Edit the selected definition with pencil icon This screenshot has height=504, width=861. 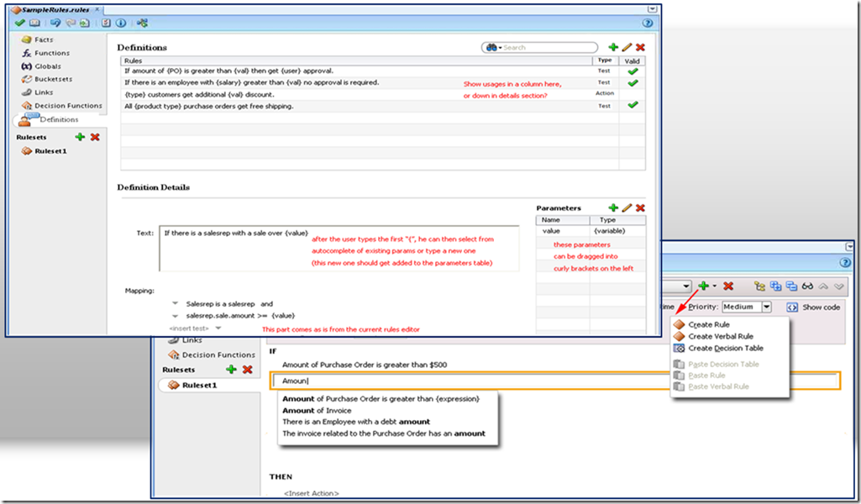point(627,48)
